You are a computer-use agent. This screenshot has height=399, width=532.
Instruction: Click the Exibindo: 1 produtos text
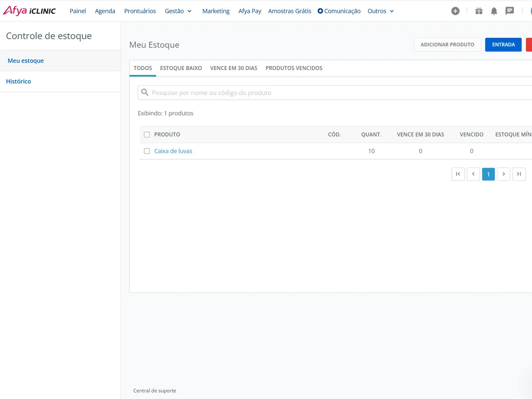click(x=166, y=113)
